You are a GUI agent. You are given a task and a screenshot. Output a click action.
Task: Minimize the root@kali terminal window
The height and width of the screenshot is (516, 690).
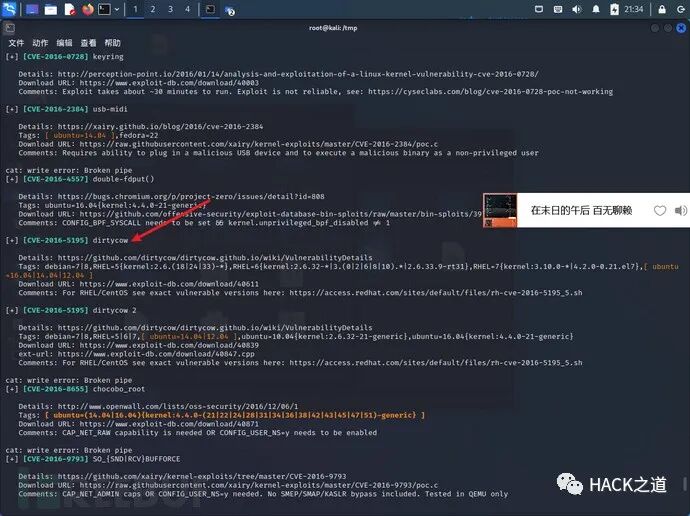coord(655,28)
